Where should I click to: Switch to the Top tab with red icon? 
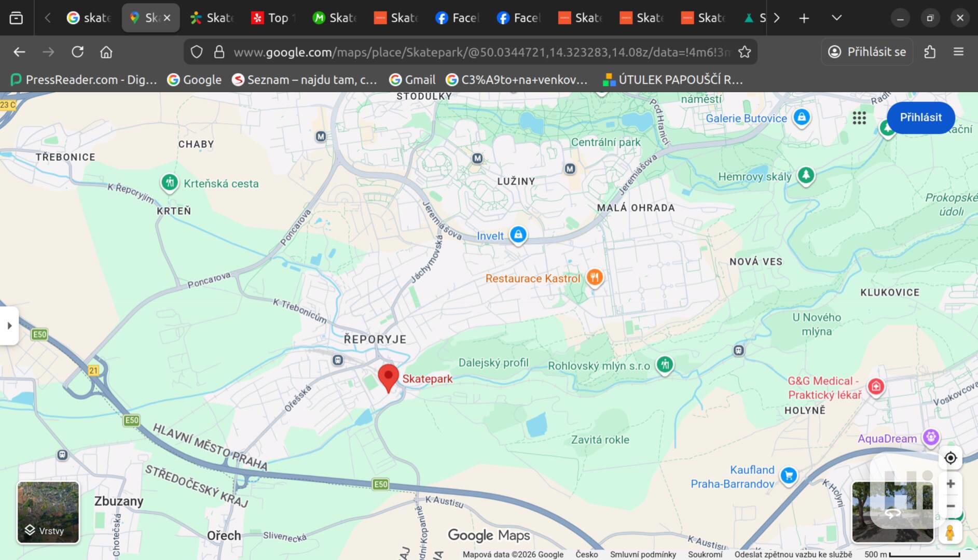273,18
